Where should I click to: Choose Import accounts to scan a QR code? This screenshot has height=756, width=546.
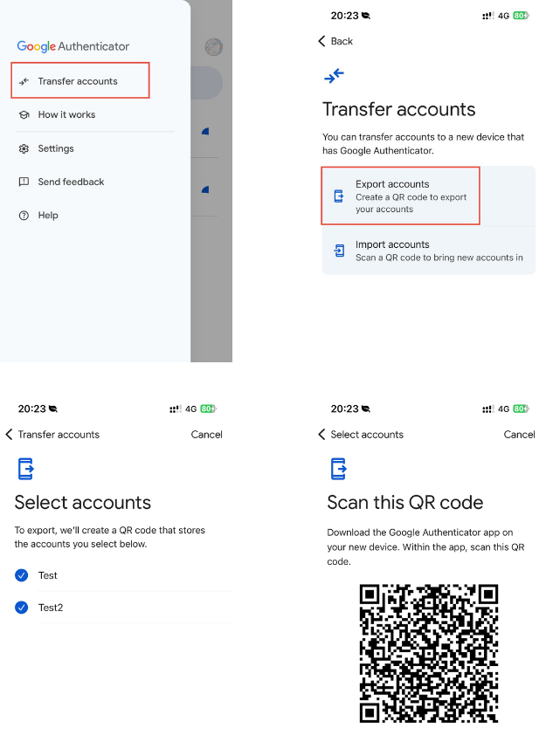coord(439,251)
